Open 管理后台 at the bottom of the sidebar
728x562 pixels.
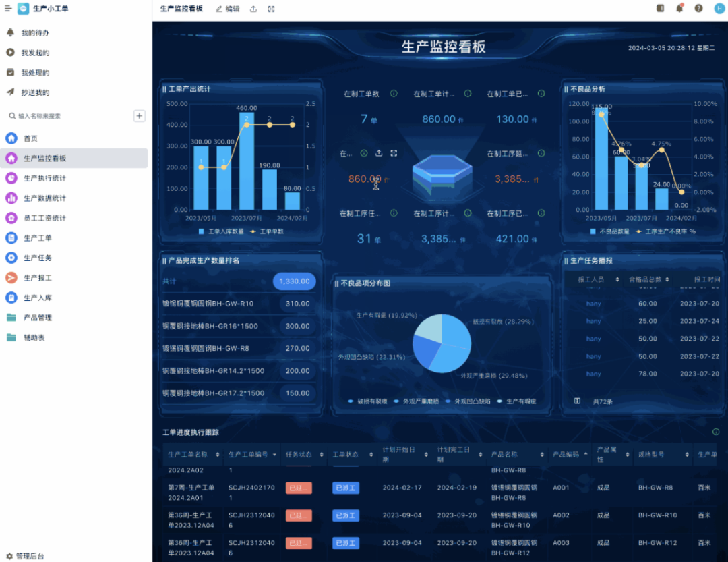tap(30, 556)
